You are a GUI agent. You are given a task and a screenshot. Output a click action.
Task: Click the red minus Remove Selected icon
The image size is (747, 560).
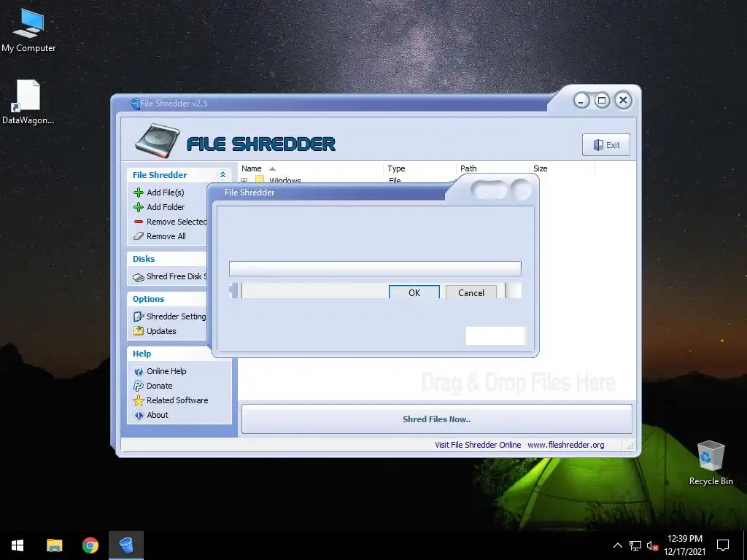point(139,222)
